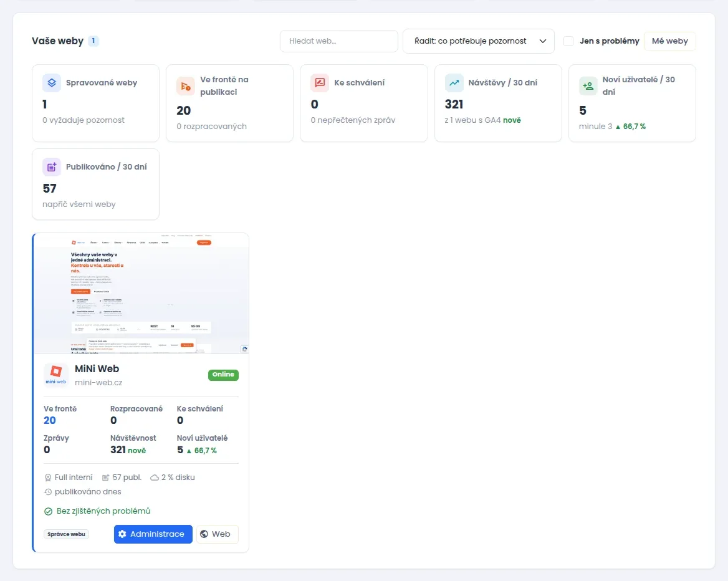Click the Ve frontě count 20 link
Screen dimensions: 728x581
pyautogui.click(x=50, y=420)
